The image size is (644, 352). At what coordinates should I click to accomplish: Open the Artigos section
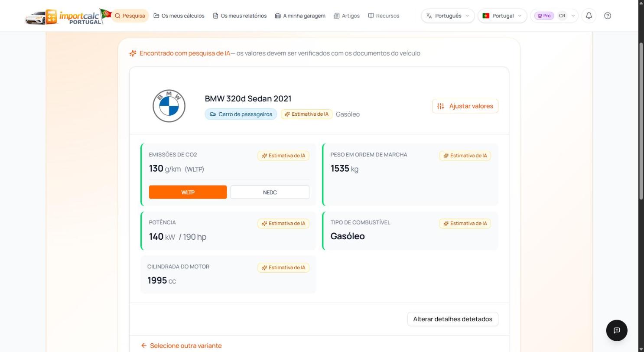tap(347, 16)
